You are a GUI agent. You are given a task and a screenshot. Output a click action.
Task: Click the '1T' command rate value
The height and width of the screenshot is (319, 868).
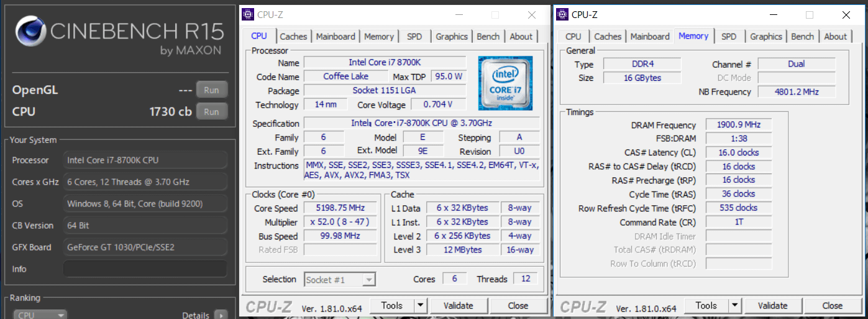[739, 222]
